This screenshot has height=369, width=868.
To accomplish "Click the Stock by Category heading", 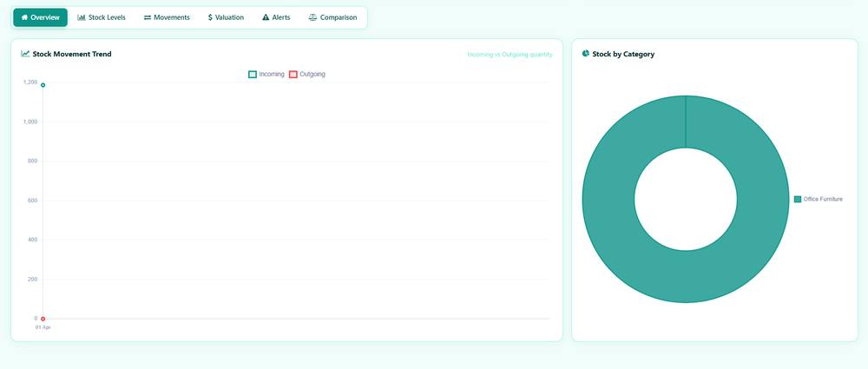I will (x=623, y=54).
